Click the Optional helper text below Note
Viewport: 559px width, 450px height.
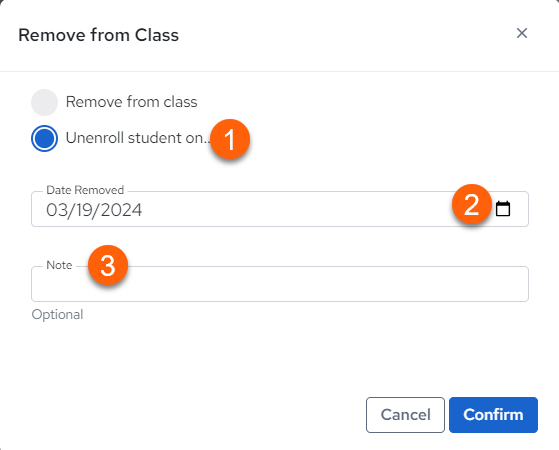tap(57, 315)
